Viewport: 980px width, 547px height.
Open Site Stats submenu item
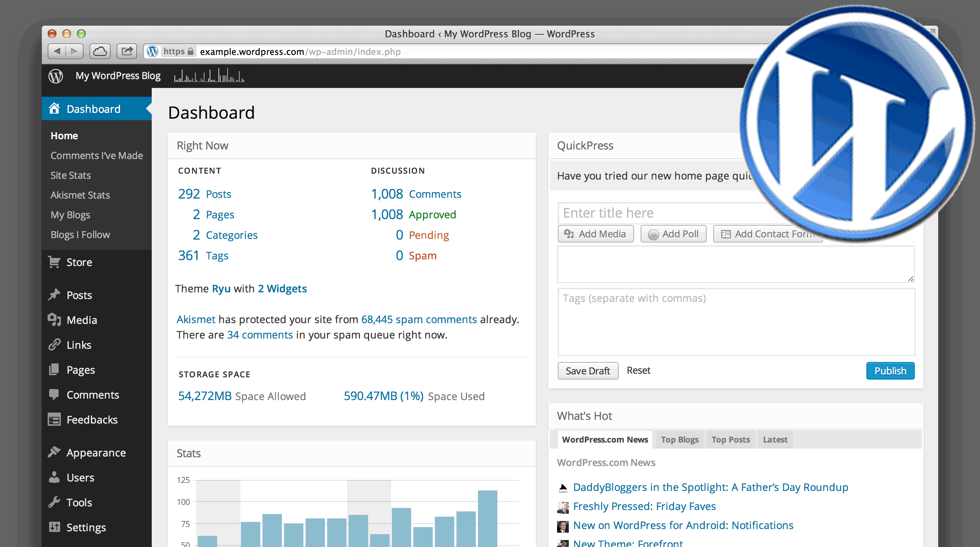71,175
